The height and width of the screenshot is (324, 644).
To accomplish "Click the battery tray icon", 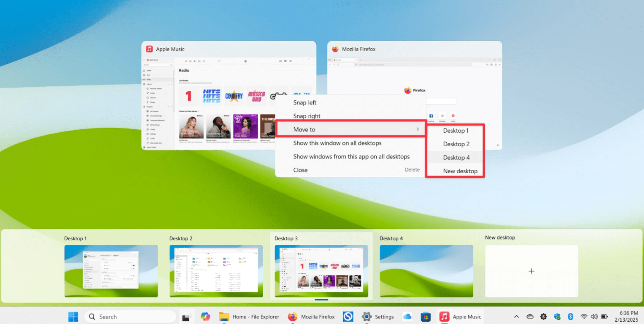I will coord(604,317).
